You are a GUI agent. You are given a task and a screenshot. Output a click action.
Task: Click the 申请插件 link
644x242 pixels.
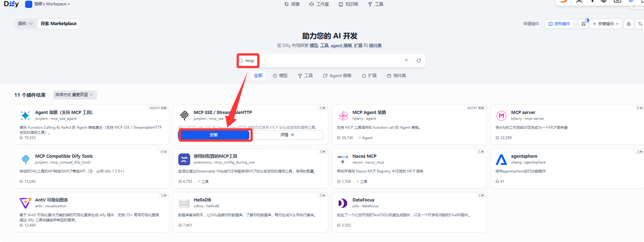pos(531,24)
